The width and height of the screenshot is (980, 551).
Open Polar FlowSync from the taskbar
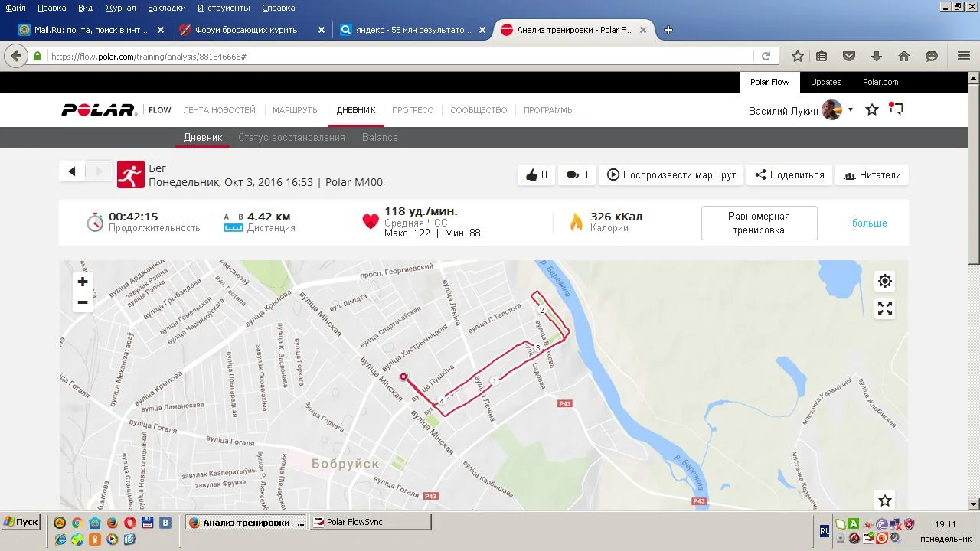pos(371,522)
